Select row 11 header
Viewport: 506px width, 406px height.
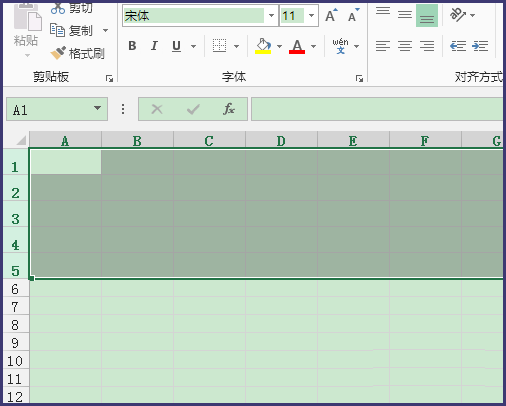[x=15, y=378]
